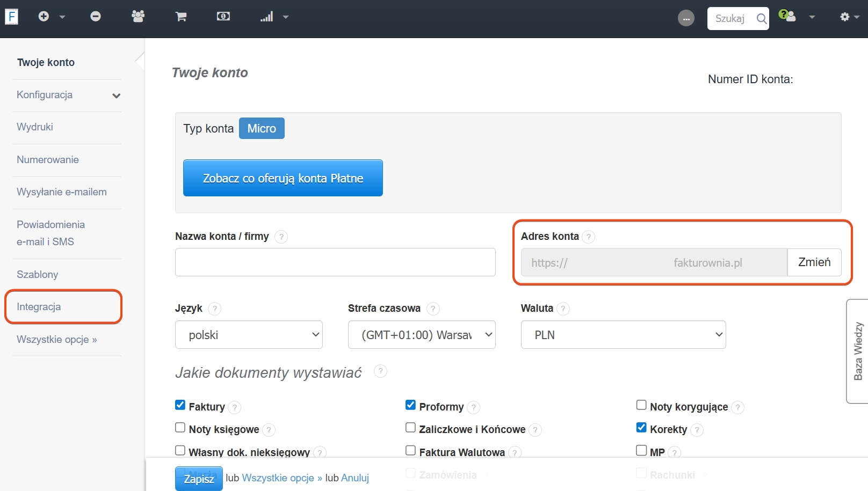Screen dimensions: 868x491
Task: Open the bar chart reports icon
Action: (x=267, y=17)
